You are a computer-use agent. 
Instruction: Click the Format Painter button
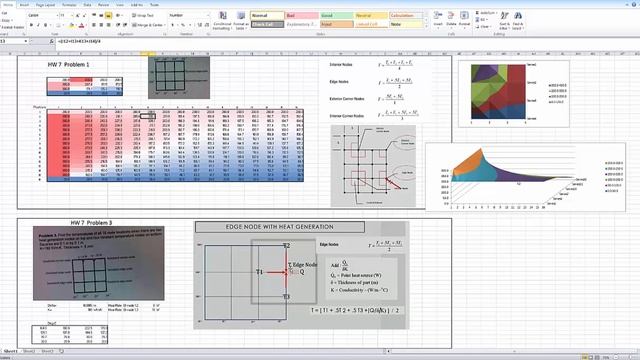pos(13,27)
